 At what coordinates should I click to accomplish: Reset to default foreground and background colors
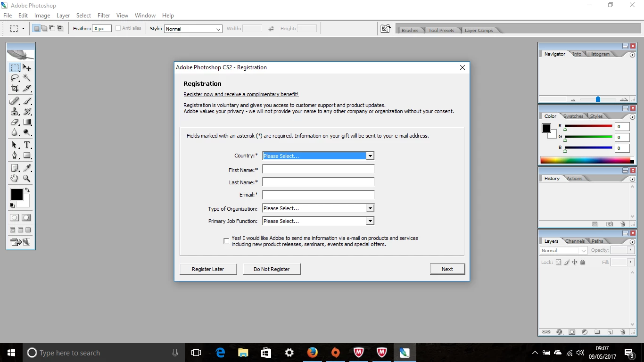click(12, 206)
